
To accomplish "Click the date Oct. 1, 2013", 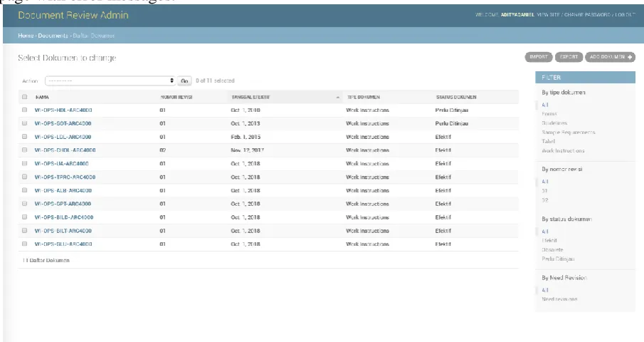I will (246, 123).
